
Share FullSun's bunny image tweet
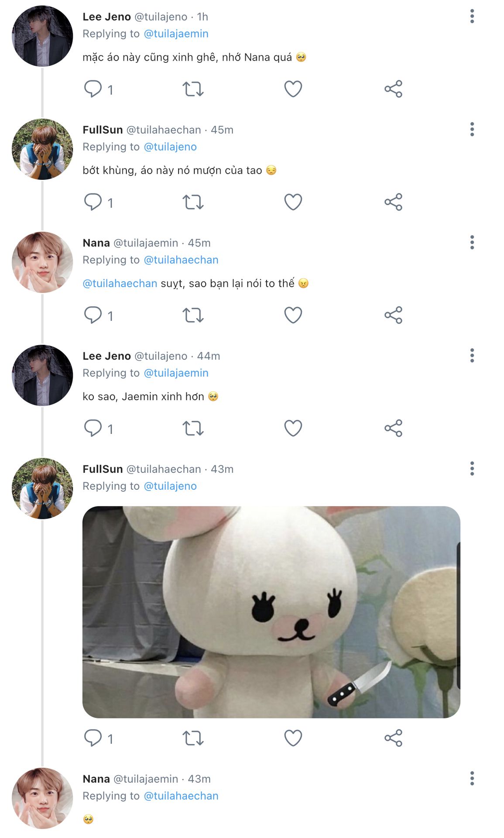coord(393,738)
